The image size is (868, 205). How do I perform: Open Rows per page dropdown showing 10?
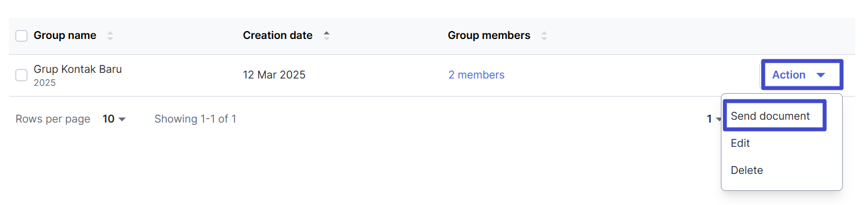[114, 119]
